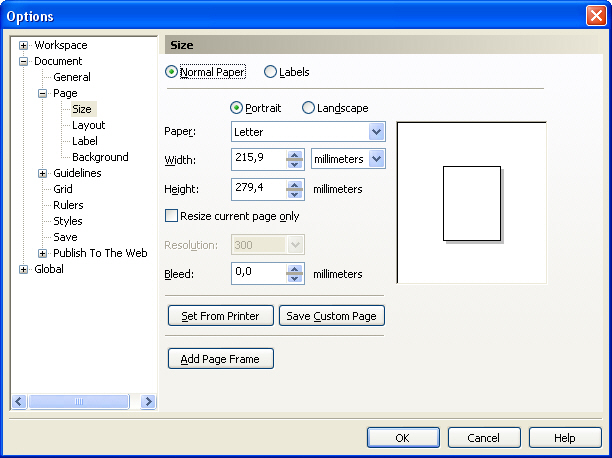Go to Rulers settings in tree
This screenshot has height=458, width=612.
pos(68,205)
